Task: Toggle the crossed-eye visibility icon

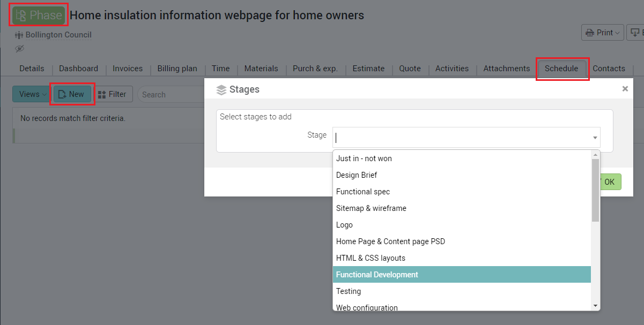Action: tap(20, 49)
